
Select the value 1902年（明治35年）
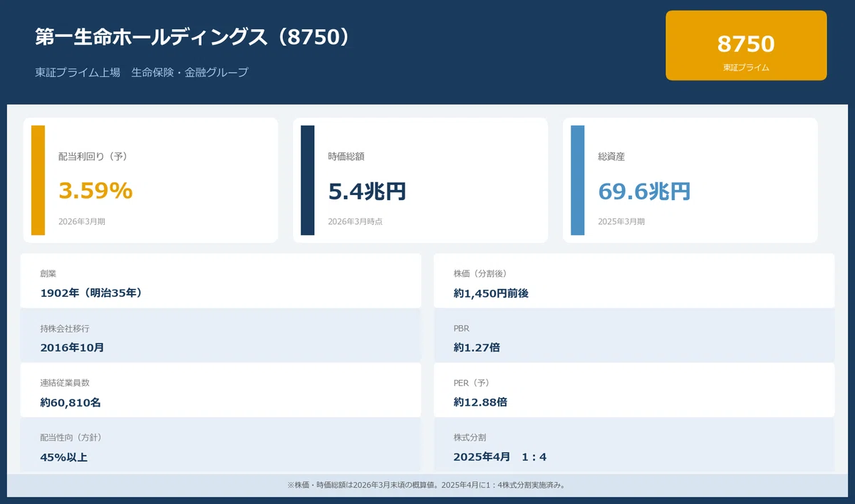[x=91, y=293]
